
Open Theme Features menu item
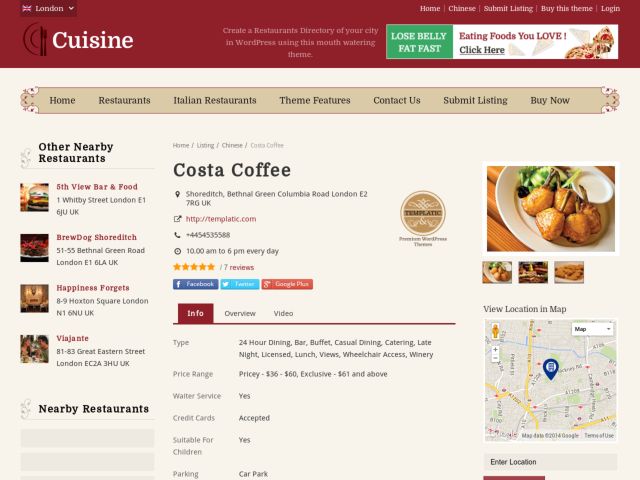pyautogui.click(x=315, y=100)
